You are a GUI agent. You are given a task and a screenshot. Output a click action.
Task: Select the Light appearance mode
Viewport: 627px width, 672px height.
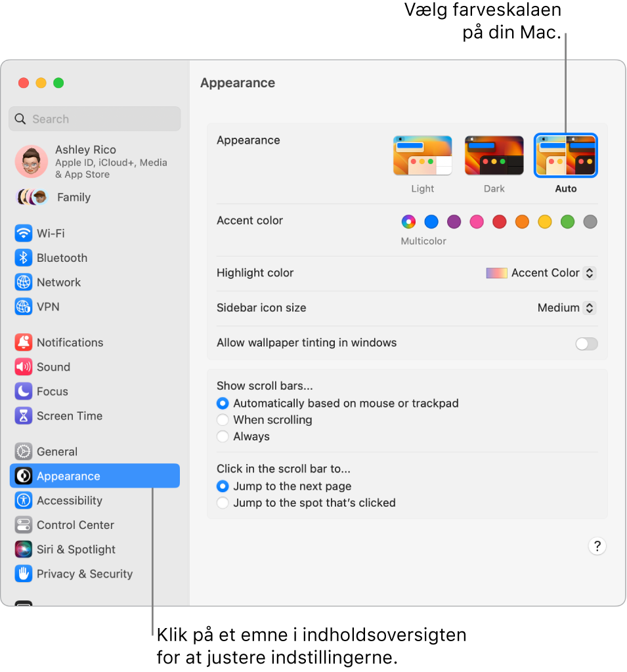(x=422, y=155)
